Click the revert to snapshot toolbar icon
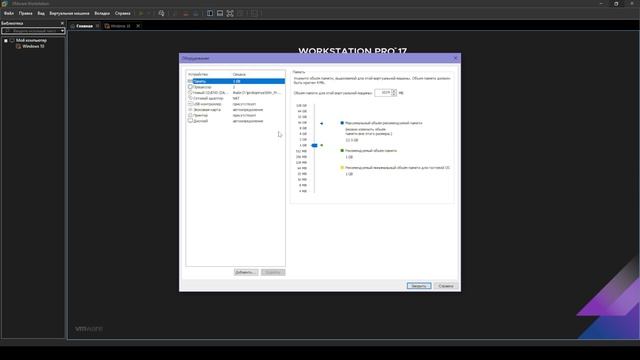This screenshot has height=360, width=640. [185, 13]
